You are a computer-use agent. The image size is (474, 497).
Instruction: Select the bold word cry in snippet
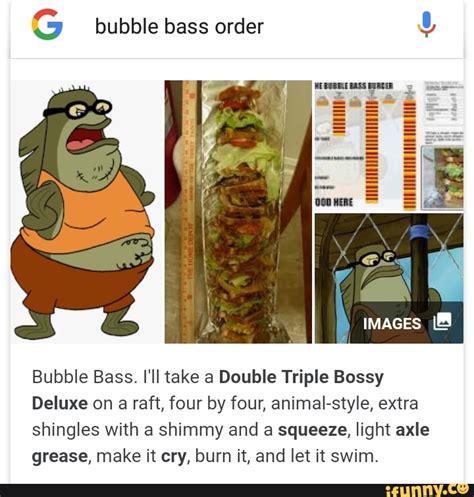[x=174, y=457]
